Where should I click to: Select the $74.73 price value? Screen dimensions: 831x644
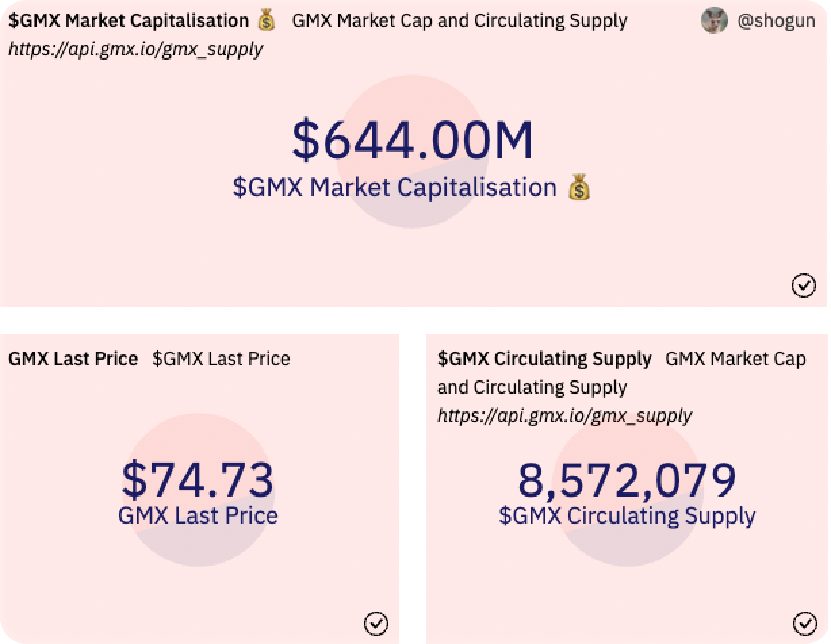198,479
